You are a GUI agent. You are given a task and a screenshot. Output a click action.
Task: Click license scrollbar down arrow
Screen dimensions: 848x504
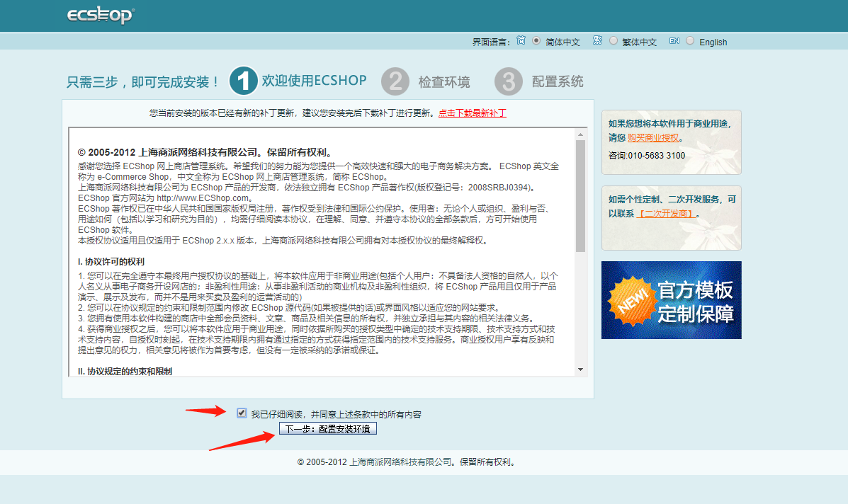pyautogui.click(x=580, y=370)
